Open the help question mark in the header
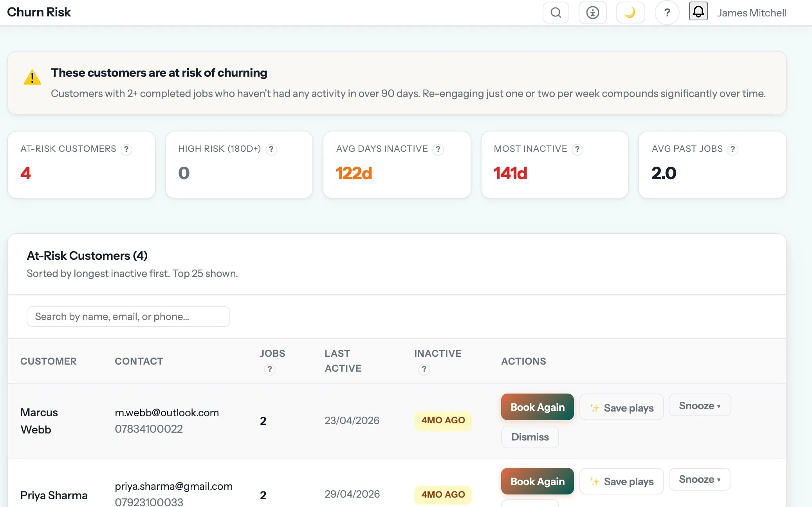 (x=667, y=13)
